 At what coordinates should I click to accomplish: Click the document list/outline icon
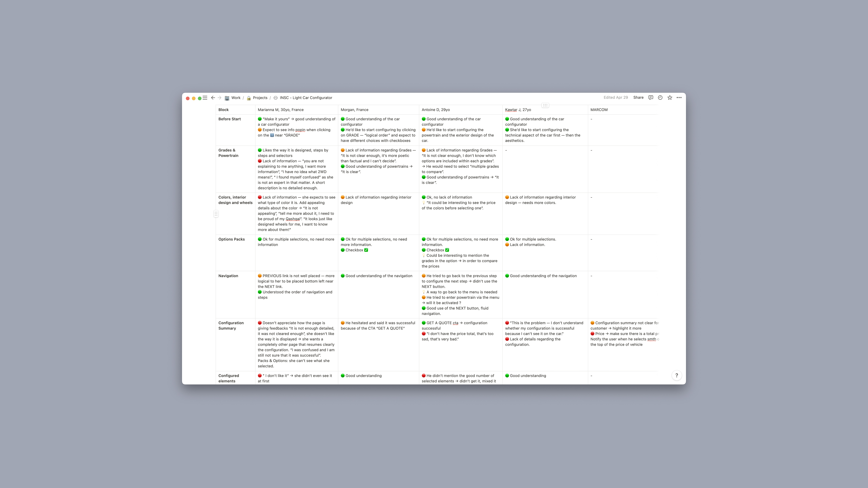point(205,97)
